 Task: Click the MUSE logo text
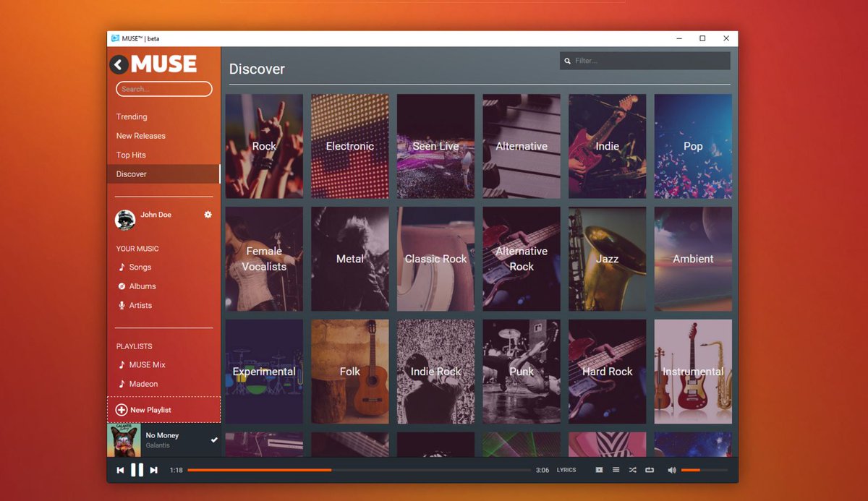point(164,64)
